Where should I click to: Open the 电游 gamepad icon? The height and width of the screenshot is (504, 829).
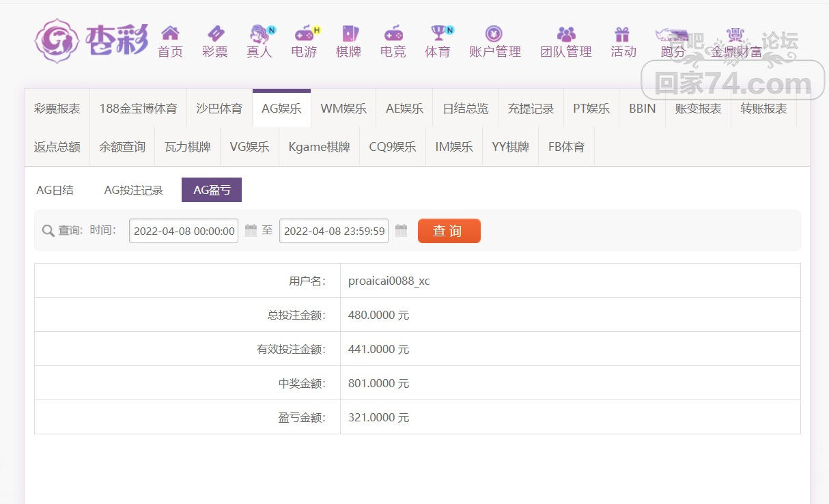[305, 33]
